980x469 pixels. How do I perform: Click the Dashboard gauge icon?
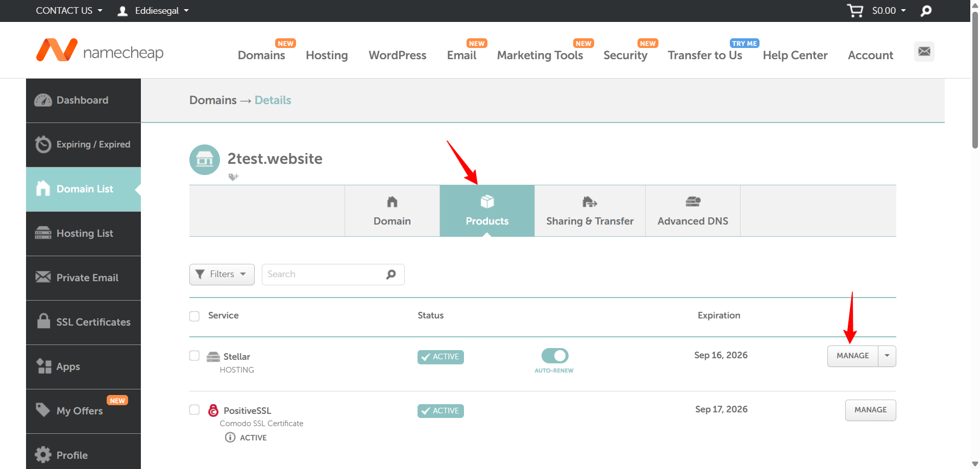pyautogui.click(x=43, y=100)
